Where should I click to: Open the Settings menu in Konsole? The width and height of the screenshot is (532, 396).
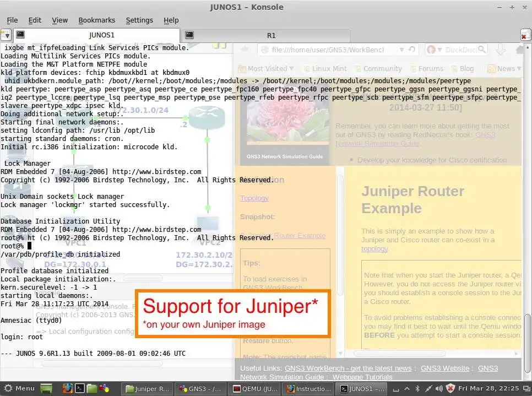(x=139, y=20)
